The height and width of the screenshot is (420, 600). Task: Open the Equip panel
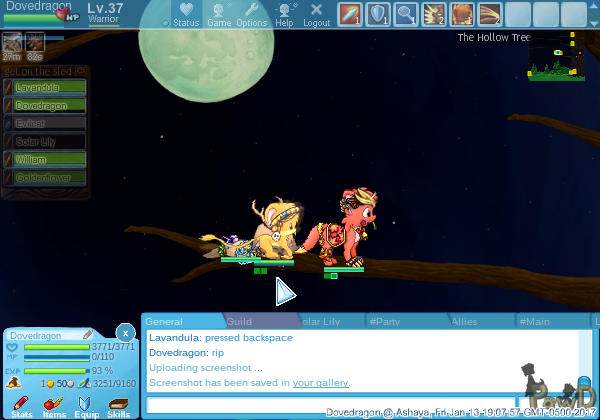click(x=87, y=405)
